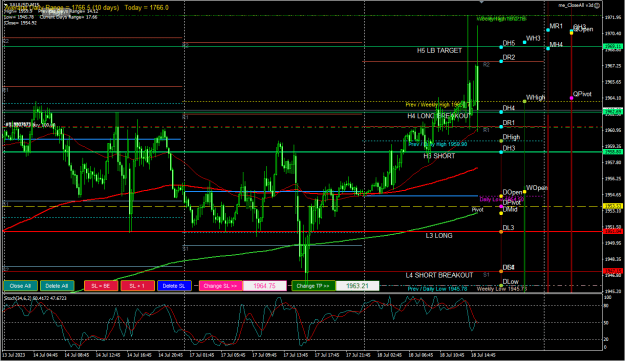This screenshot has height=361, width=625.
Task: Click the Close All button
Action: pos(20,286)
